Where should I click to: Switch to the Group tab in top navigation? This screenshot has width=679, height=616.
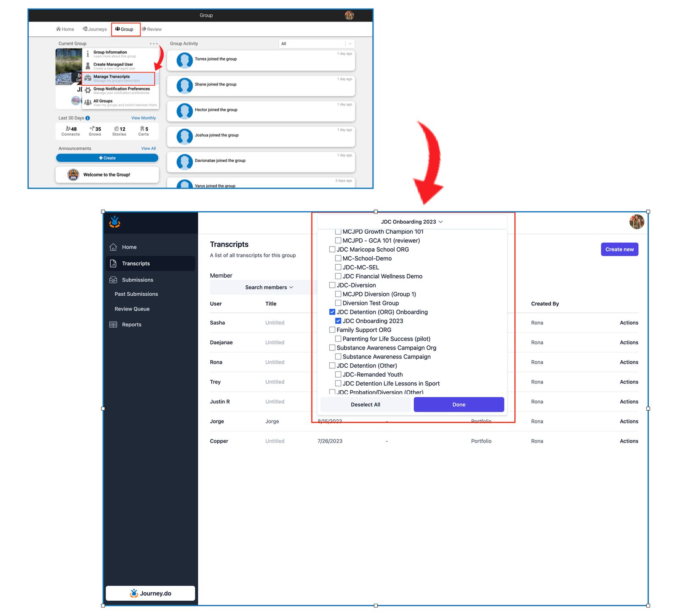click(126, 29)
